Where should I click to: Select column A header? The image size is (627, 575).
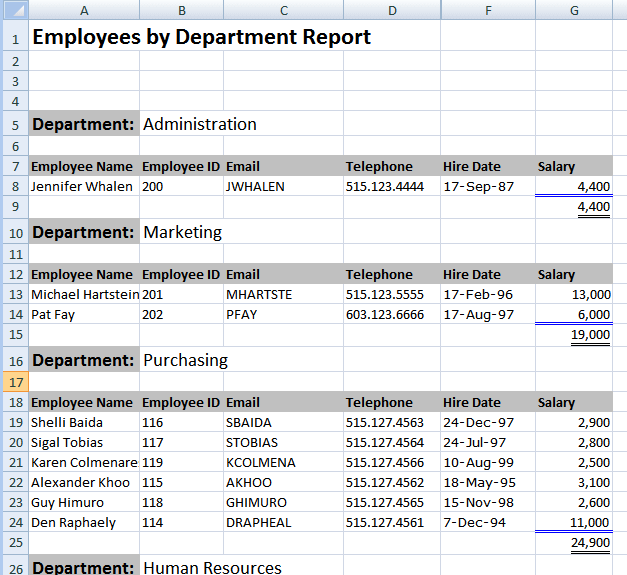[x=84, y=10]
